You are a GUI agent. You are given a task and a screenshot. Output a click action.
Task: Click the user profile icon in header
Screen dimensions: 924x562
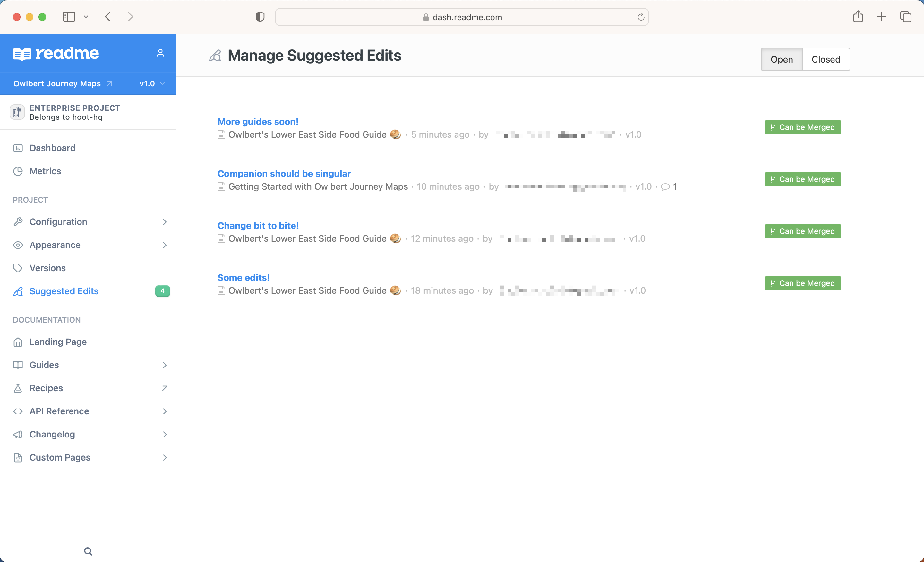[x=160, y=53]
